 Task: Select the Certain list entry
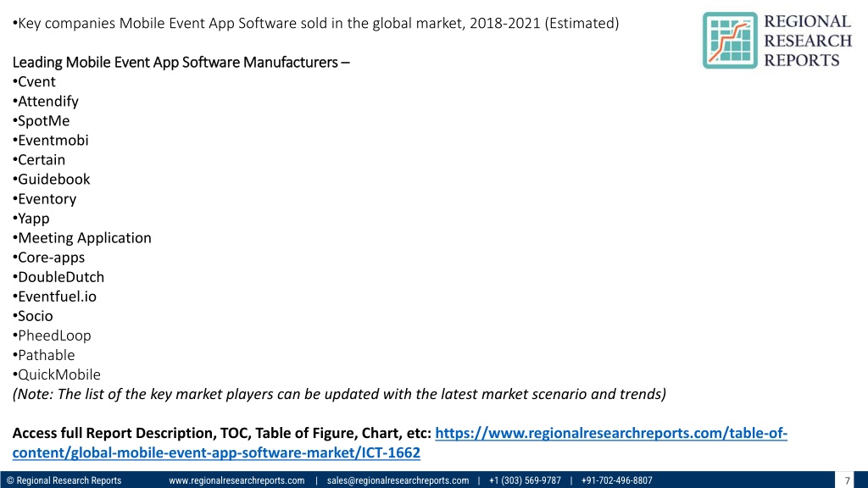[39, 160]
